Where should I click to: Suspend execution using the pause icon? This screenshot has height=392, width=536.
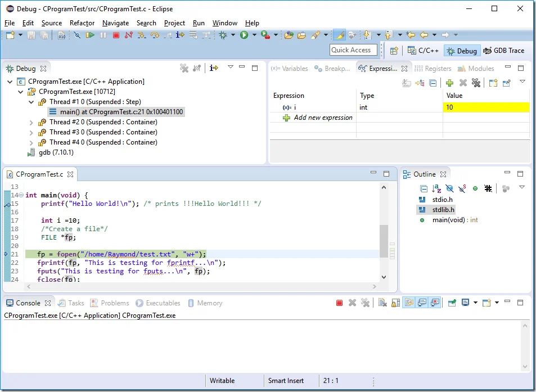pos(103,34)
